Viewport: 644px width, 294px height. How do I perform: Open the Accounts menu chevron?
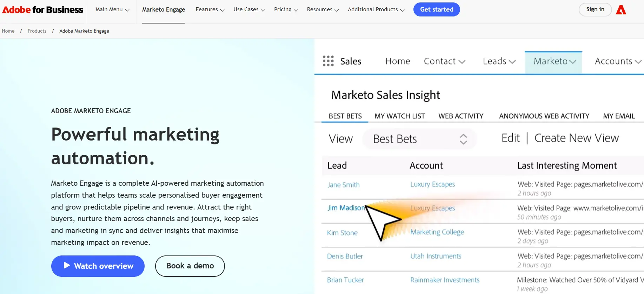638,62
